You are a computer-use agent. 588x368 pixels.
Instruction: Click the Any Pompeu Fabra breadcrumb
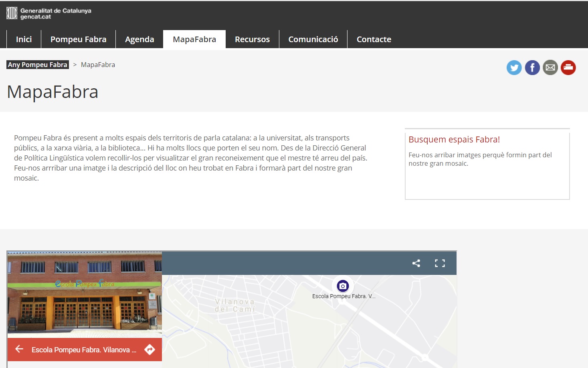pyautogui.click(x=38, y=65)
